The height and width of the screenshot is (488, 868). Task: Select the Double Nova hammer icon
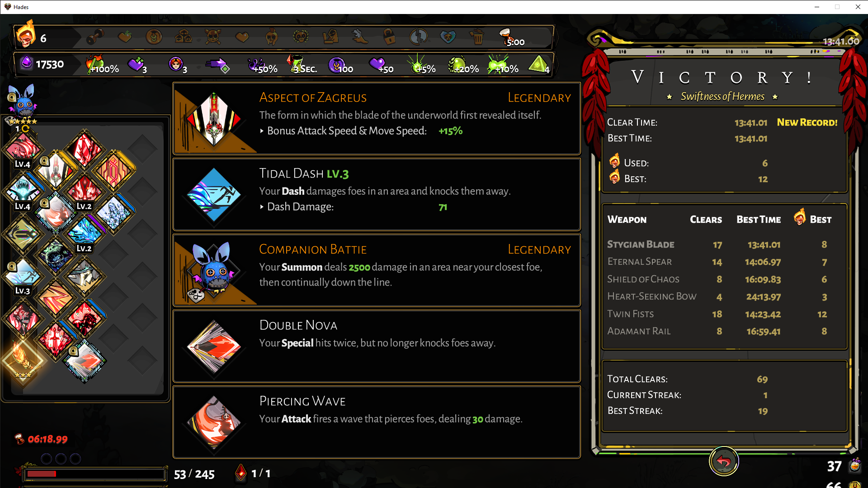pyautogui.click(x=214, y=347)
